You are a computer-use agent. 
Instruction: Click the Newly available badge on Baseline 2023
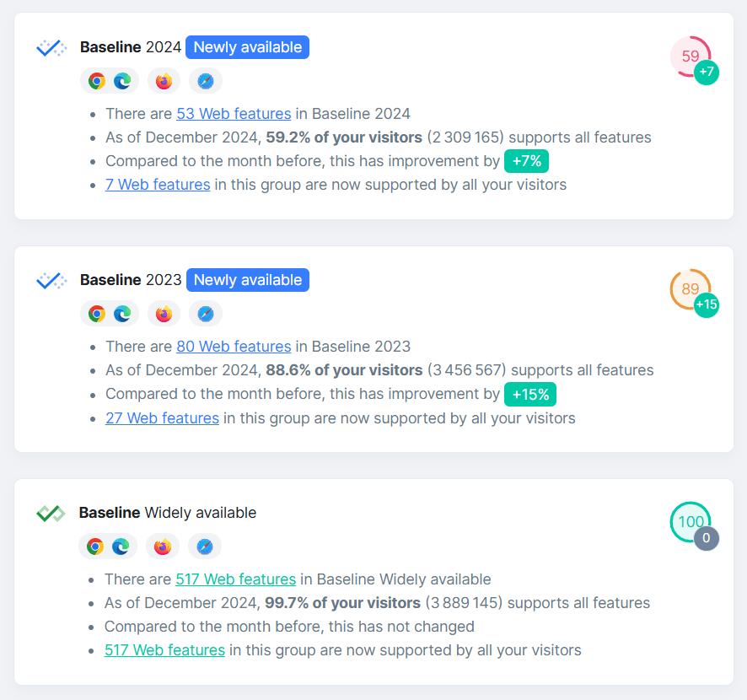coord(247,280)
